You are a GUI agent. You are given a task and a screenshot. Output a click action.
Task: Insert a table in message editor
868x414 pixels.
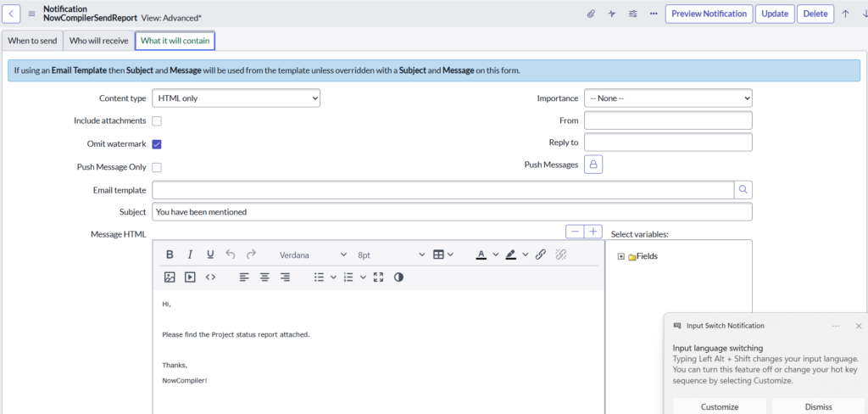(438, 255)
